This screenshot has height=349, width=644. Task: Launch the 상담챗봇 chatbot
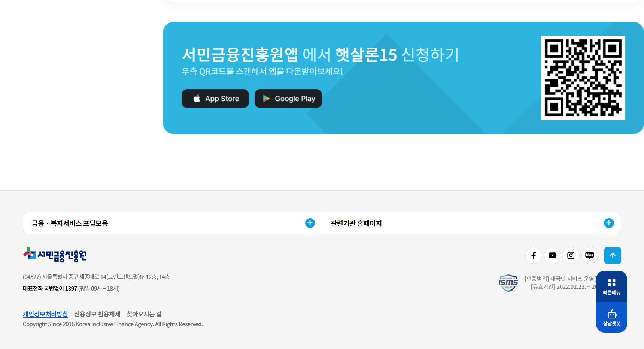click(611, 317)
